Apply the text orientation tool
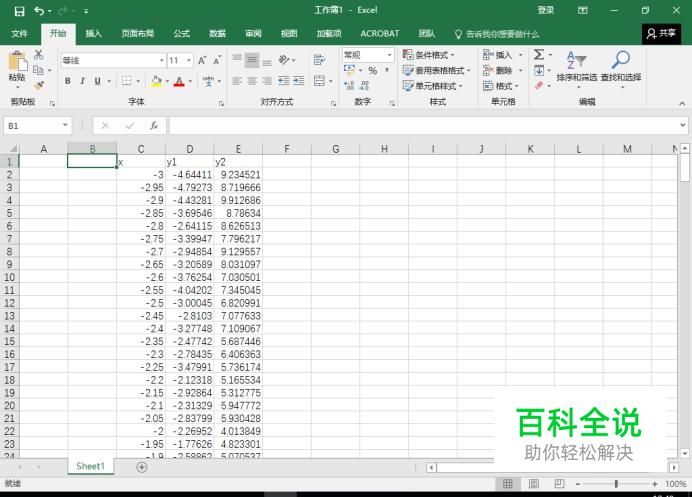 284,60
